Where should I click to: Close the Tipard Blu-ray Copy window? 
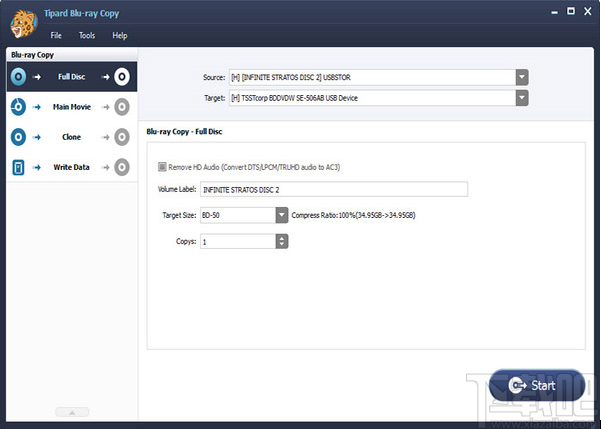click(588, 11)
